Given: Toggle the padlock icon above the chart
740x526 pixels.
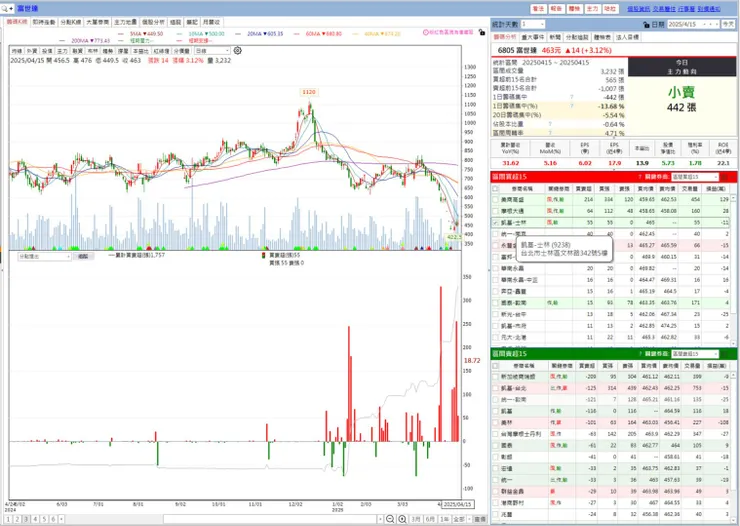Looking at the screenshot, I should [x=481, y=32].
